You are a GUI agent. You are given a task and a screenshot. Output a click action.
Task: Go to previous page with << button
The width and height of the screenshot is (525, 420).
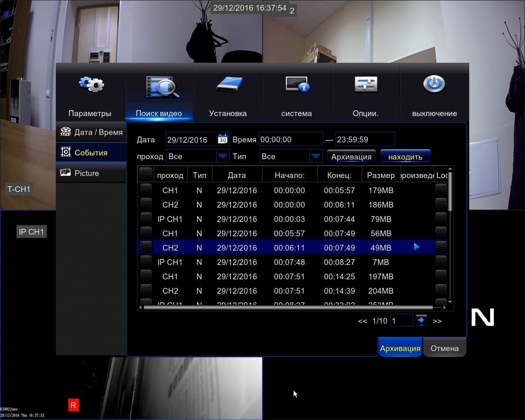[x=363, y=321]
